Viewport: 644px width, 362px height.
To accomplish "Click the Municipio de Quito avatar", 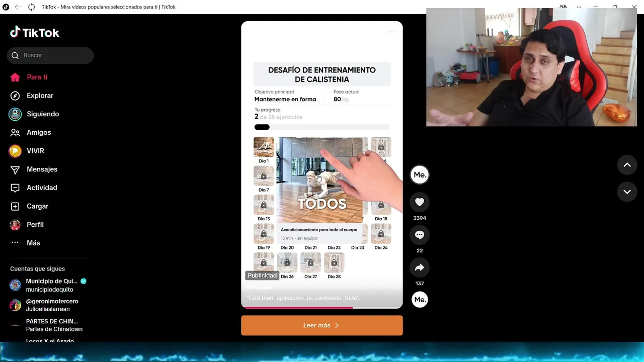I will pos(15,285).
